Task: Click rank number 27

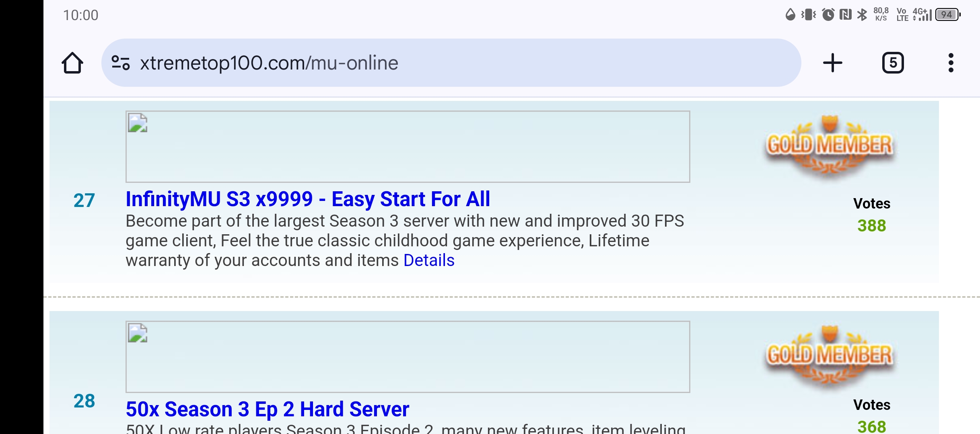Action: [x=84, y=200]
